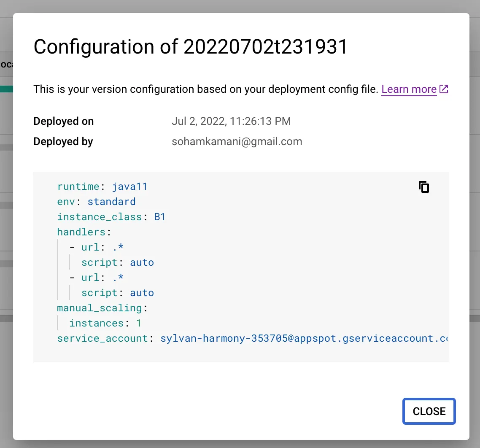Screen dimensions: 480x448
Task: Click the Deployed on label
Action: [x=63, y=121]
